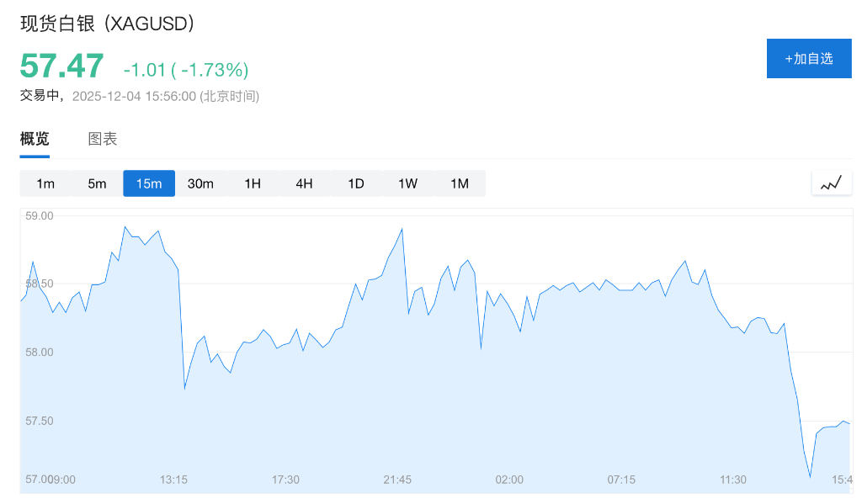Choose the 1D timeframe

click(356, 183)
